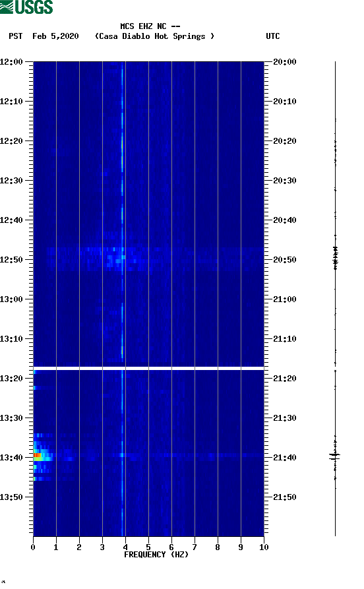The width and height of the screenshot is (364, 589).
Task: Click the 20:20 UTC time label
Action: [x=285, y=141]
